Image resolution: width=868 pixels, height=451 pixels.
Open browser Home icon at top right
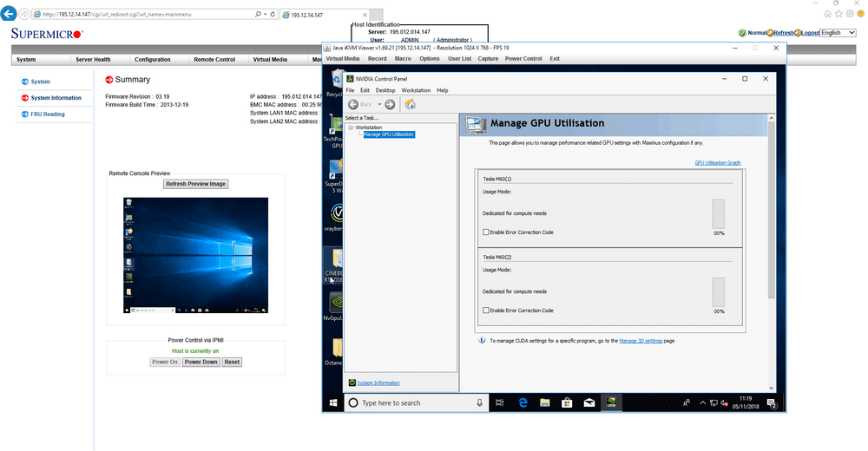point(827,14)
